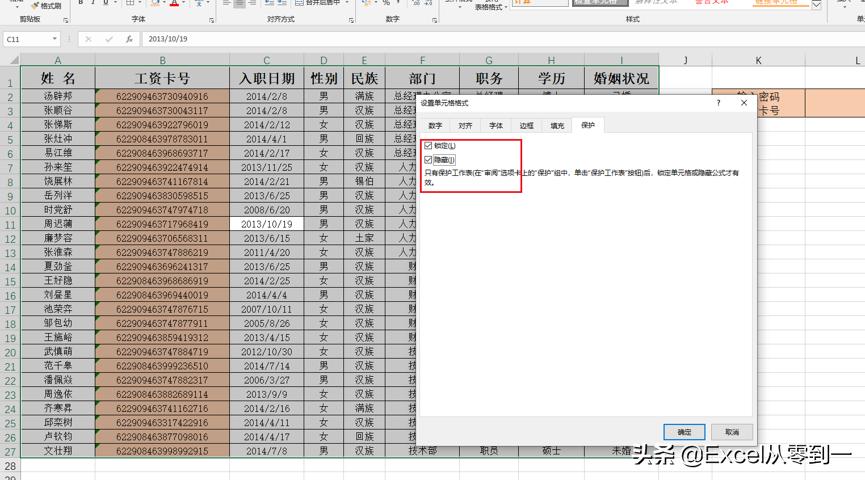This screenshot has height=480, width=865.
Task: Open the 表格格式 table format dropdown
Action: (491, 7)
